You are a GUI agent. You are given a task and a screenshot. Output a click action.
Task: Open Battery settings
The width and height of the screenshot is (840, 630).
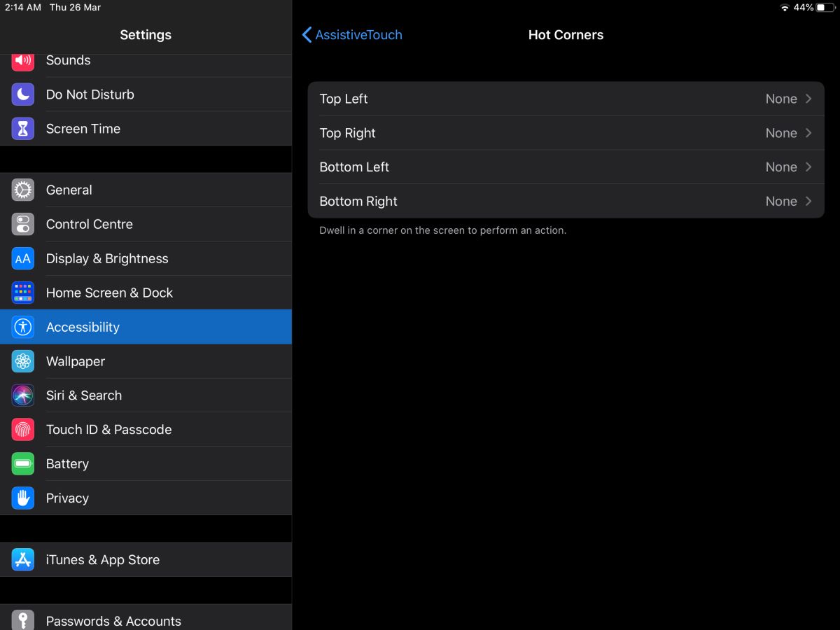(x=146, y=464)
